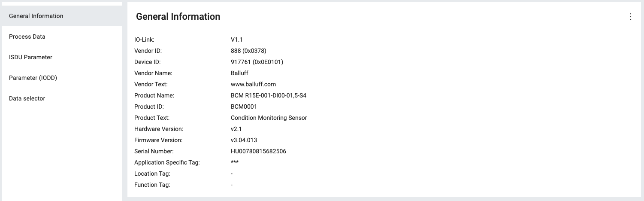Open the Parameter (IODD) section
Screen dimensions: 644x201
pos(33,78)
